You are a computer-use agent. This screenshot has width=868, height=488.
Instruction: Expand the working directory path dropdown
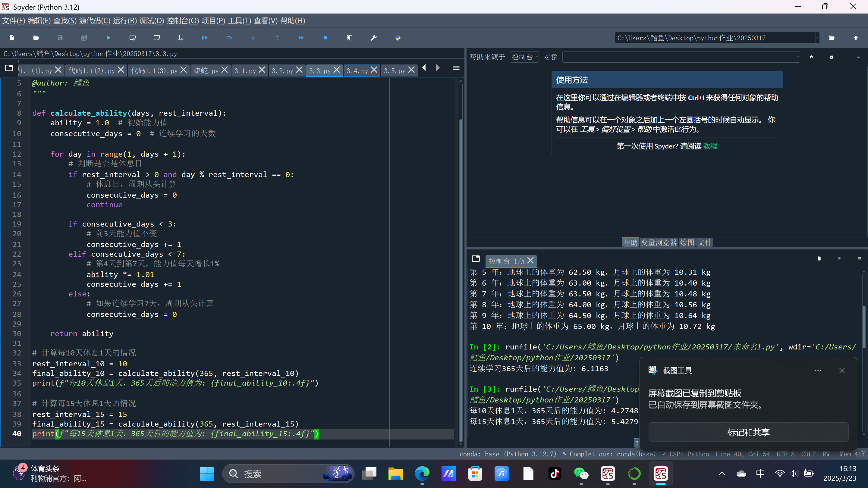[817, 38]
